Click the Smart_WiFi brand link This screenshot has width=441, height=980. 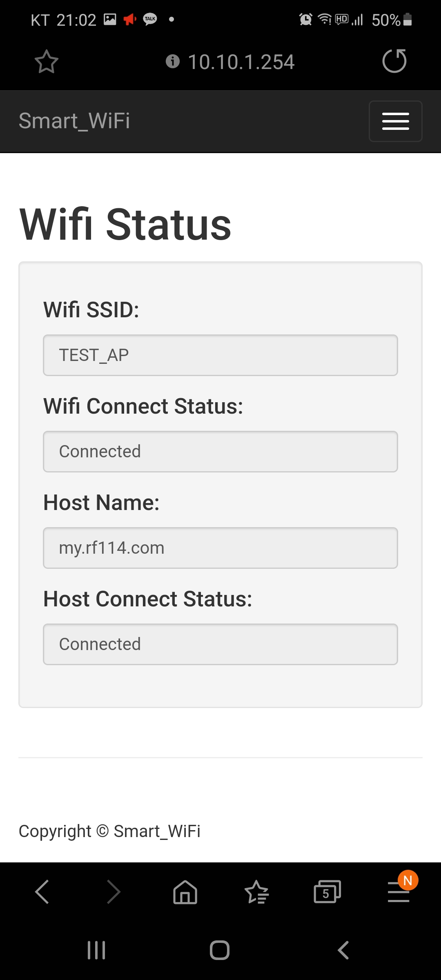[x=74, y=121]
